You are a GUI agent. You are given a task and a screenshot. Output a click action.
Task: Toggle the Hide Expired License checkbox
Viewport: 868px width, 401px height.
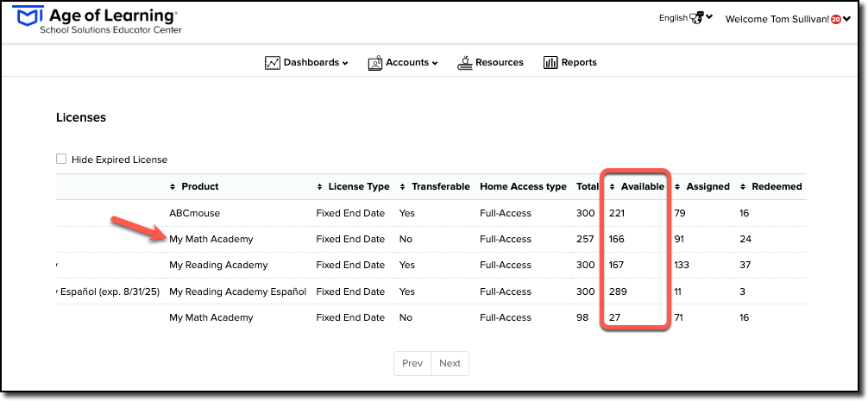61,160
